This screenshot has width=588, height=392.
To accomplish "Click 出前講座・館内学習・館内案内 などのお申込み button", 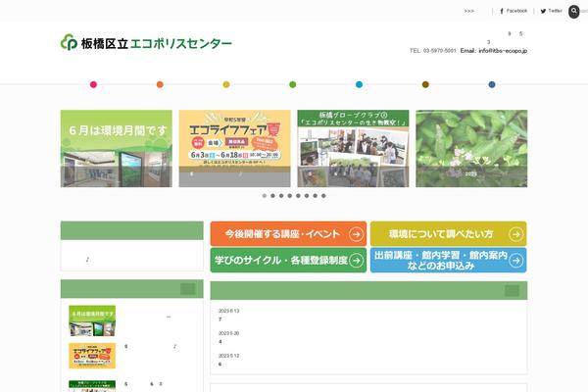I will coord(449,260).
